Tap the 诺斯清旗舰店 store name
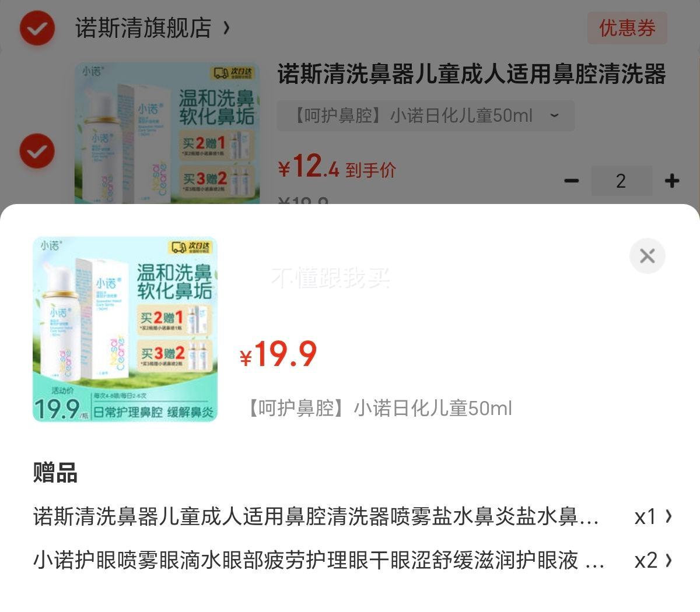 (143, 28)
